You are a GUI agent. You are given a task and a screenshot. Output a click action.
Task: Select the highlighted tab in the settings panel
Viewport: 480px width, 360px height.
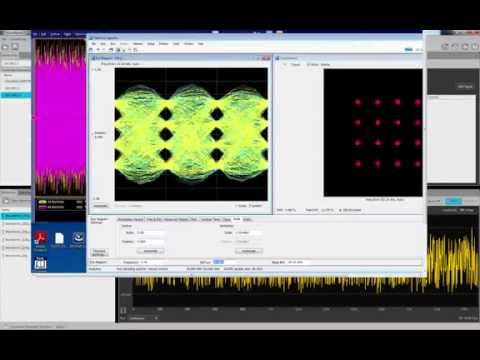[236, 219]
